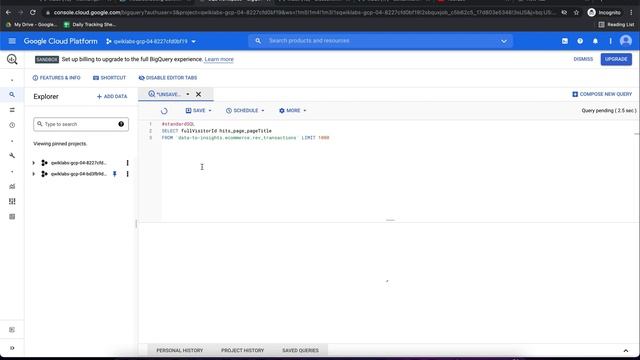
Task: Click the Viewing pinned projects text
Action: point(60,144)
